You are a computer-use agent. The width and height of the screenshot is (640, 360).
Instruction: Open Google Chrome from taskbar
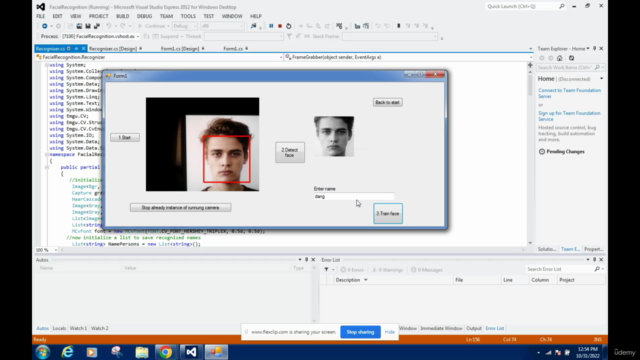tap(165, 352)
